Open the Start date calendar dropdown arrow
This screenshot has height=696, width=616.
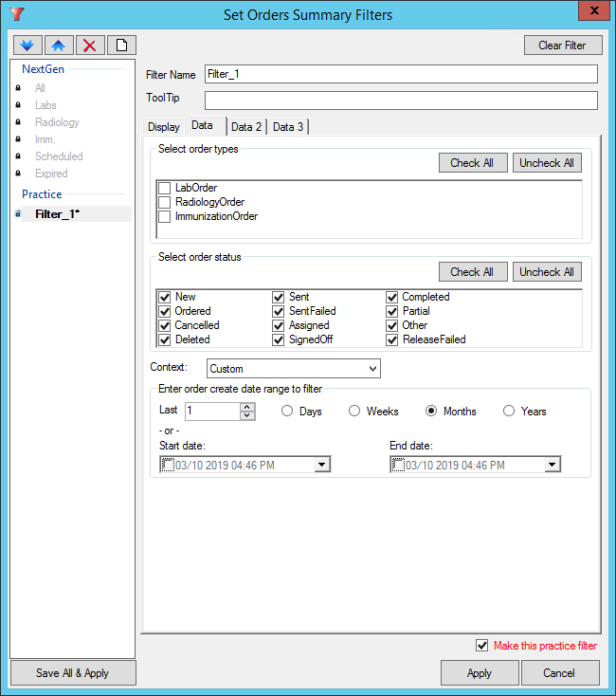pyautogui.click(x=322, y=465)
